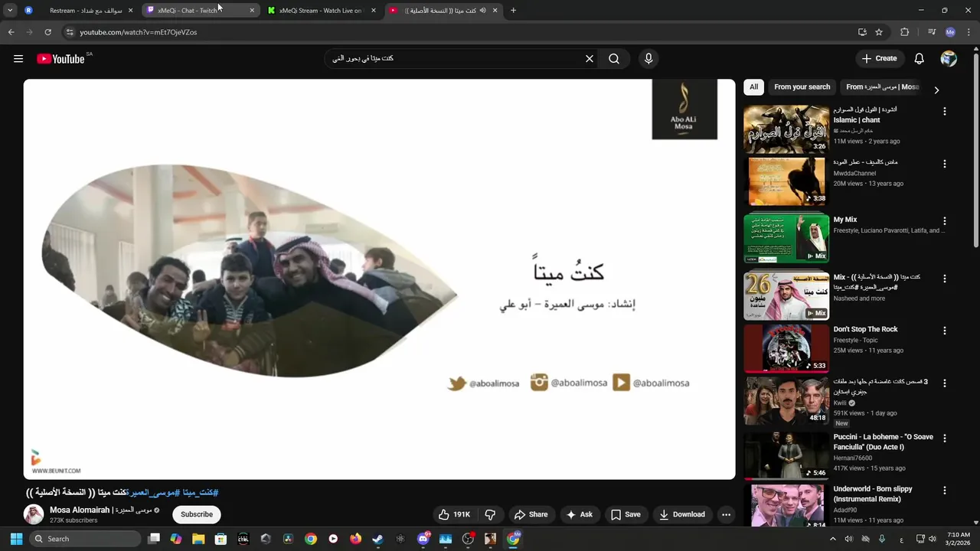Click the Share button
This screenshot has width=980, height=551.
coord(531,514)
